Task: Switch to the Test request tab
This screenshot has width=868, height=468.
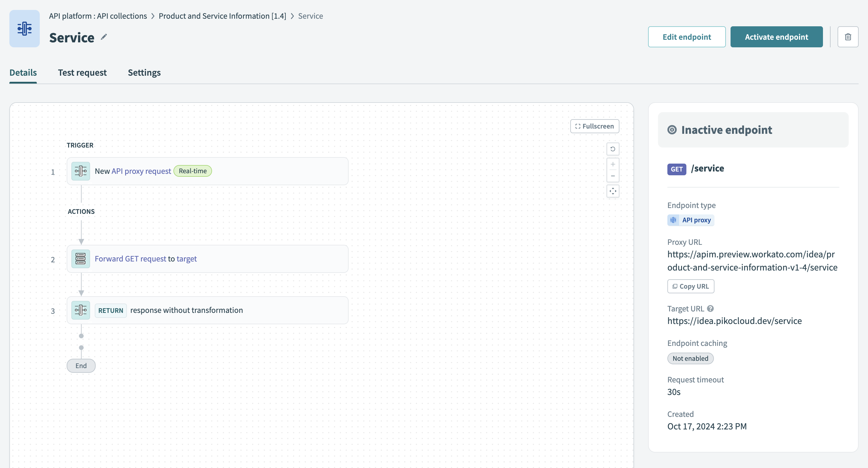Action: pos(82,72)
